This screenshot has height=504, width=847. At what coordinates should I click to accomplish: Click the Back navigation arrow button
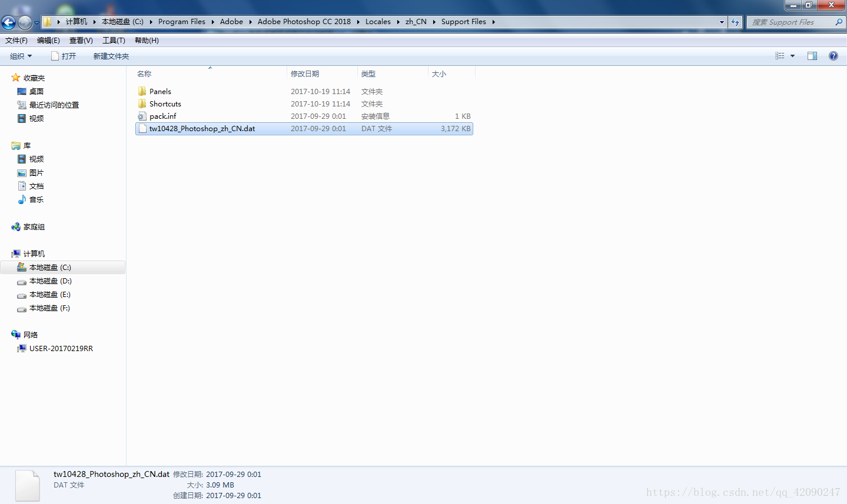8,22
